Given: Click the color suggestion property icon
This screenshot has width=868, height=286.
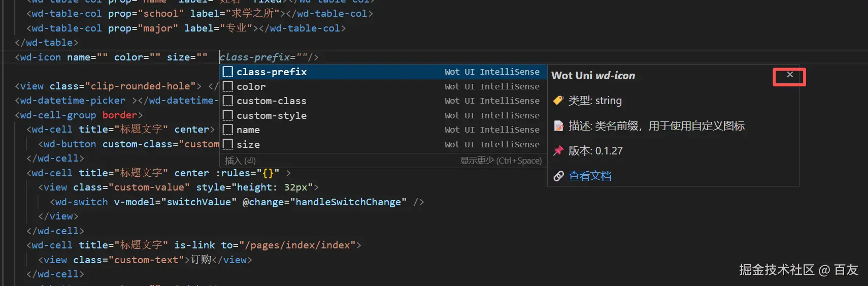Looking at the screenshot, I should 228,86.
